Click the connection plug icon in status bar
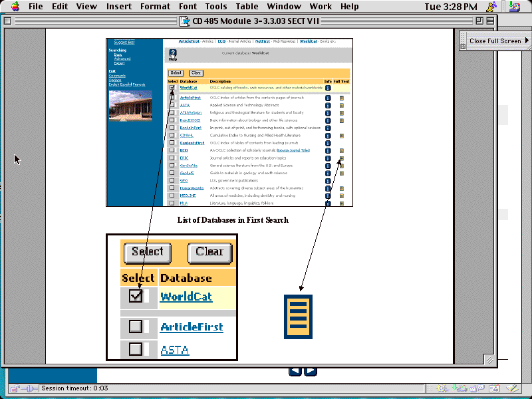Screen dimensions: 532x399 click(x=30, y=388)
